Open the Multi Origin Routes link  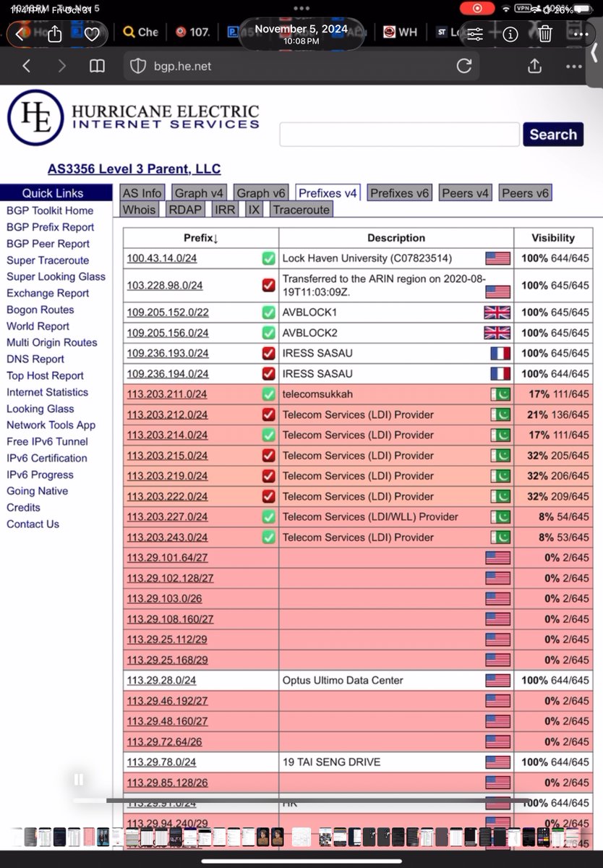[x=52, y=343]
